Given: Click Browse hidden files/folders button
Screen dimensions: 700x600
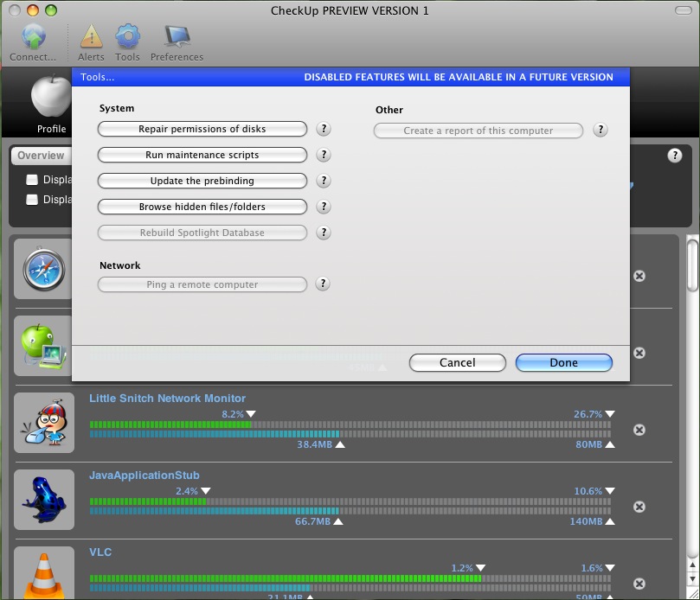Looking at the screenshot, I should [202, 207].
